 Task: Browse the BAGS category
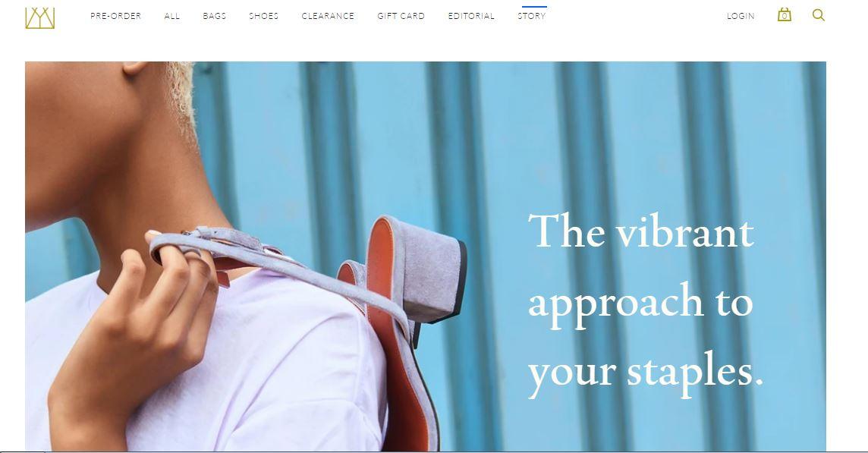[x=214, y=16]
